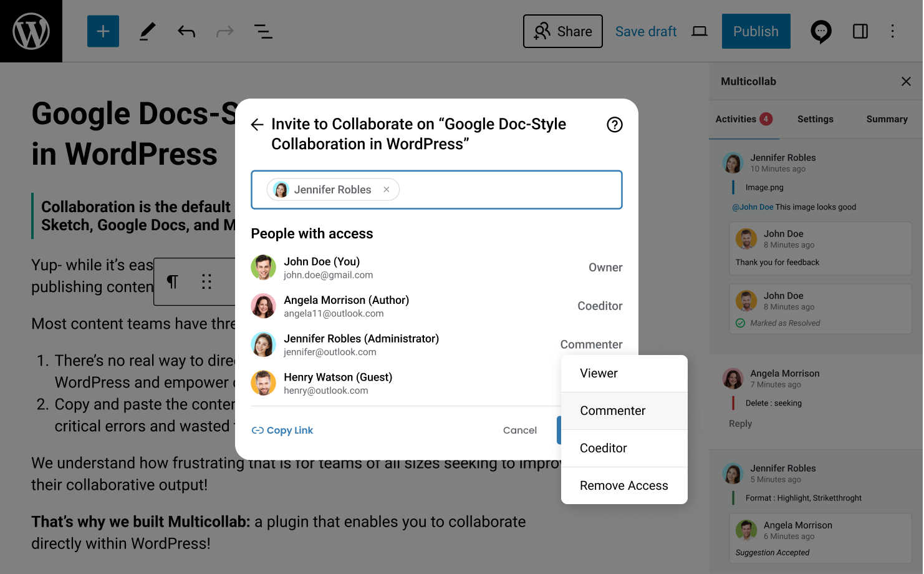Click John Doe's avatar in access list
The height and width of the screenshot is (574, 924).
click(263, 268)
